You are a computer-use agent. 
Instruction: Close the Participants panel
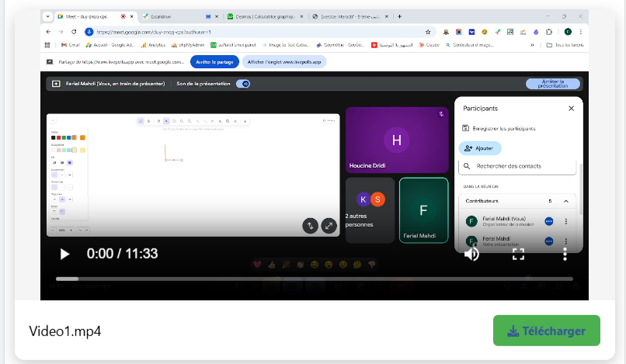point(571,109)
